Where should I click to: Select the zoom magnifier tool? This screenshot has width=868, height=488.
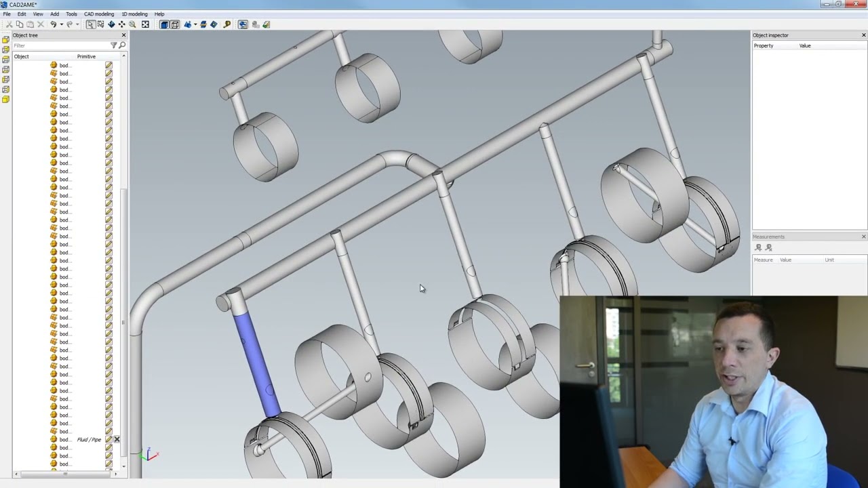(132, 24)
